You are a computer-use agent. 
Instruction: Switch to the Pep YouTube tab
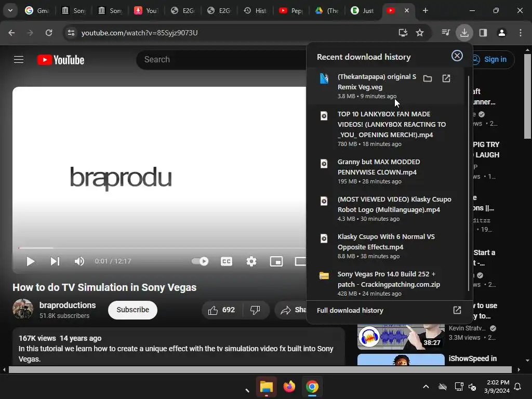pos(291,10)
